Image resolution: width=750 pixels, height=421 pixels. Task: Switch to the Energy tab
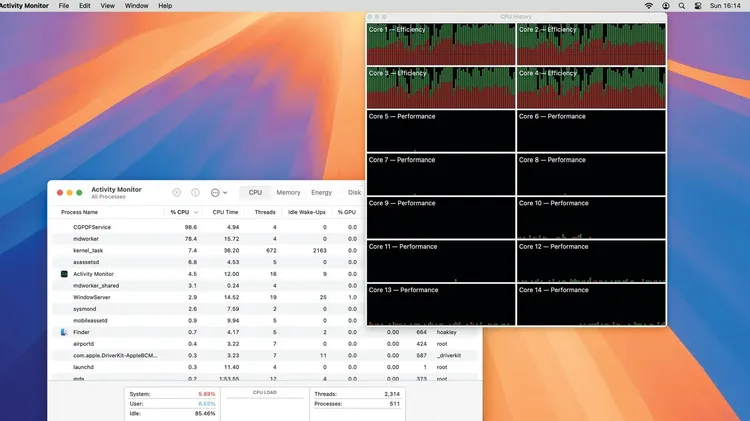click(321, 192)
